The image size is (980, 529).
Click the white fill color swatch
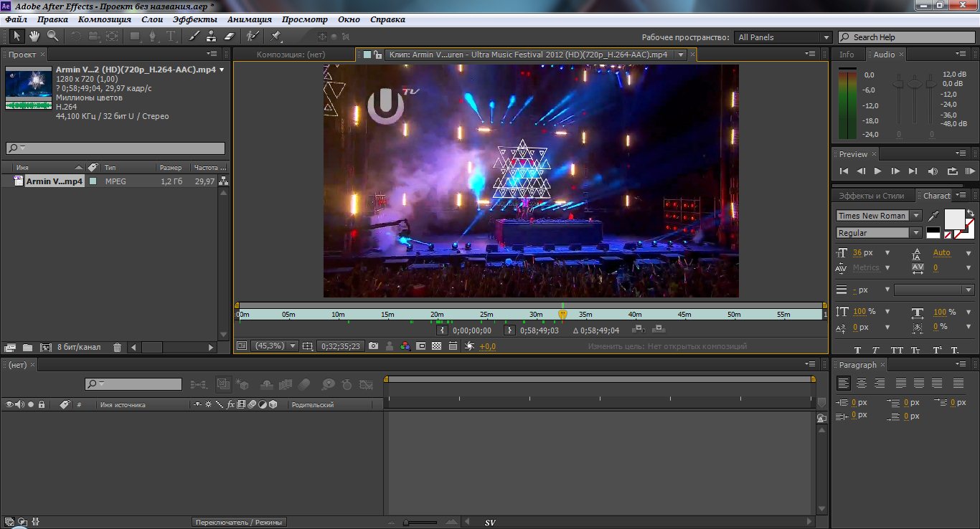point(954,218)
